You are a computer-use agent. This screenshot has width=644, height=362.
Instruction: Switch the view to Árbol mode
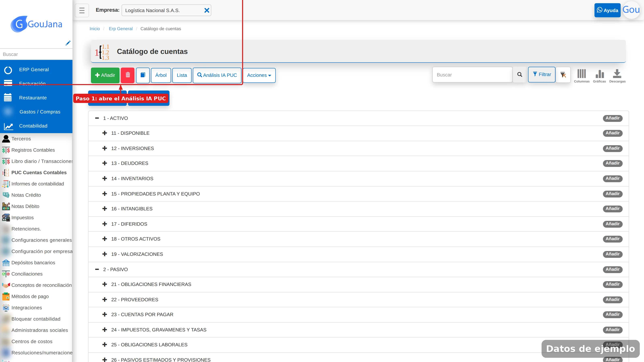tap(161, 75)
